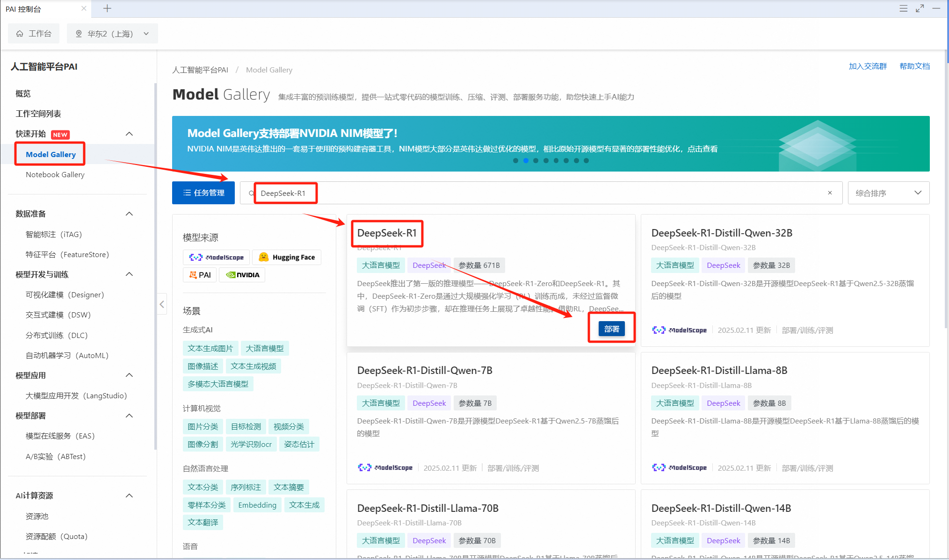The width and height of the screenshot is (949, 560).
Task: Toggle the Embedding filter tag
Action: pos(257,505)
